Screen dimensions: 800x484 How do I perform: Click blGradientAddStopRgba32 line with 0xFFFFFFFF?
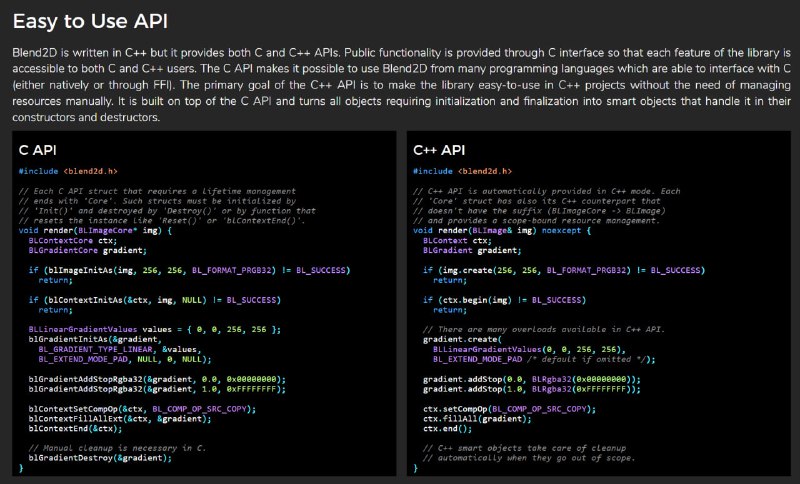[x=157, y=389]
